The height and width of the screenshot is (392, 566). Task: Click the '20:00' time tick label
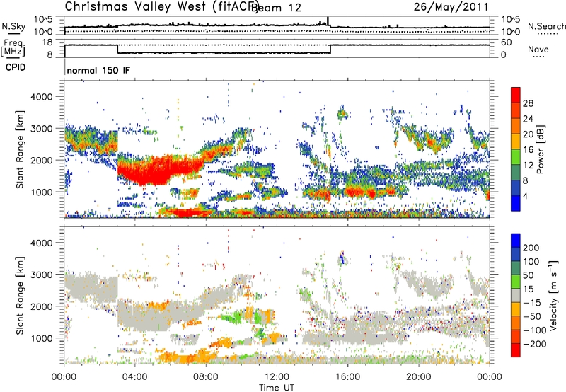(x=418, y=377)
